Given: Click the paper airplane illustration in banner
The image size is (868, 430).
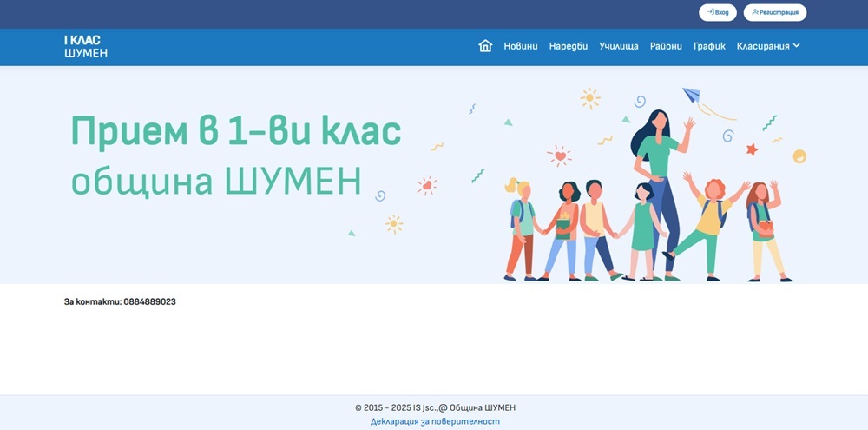Looking at the screenshot, I should click(691, 95).
